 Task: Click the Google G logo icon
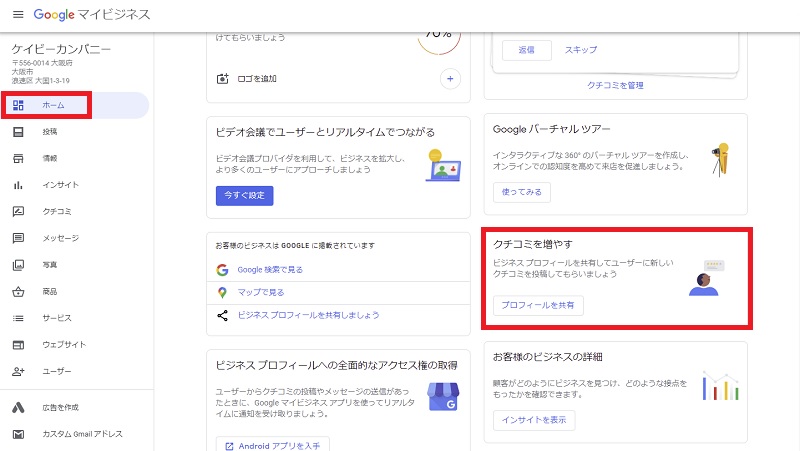tap(222, 269)
